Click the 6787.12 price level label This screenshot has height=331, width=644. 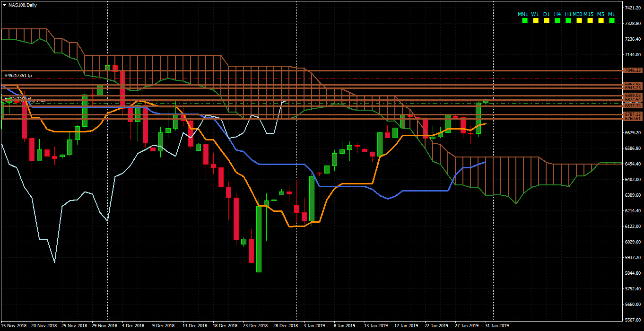point(632,114)
